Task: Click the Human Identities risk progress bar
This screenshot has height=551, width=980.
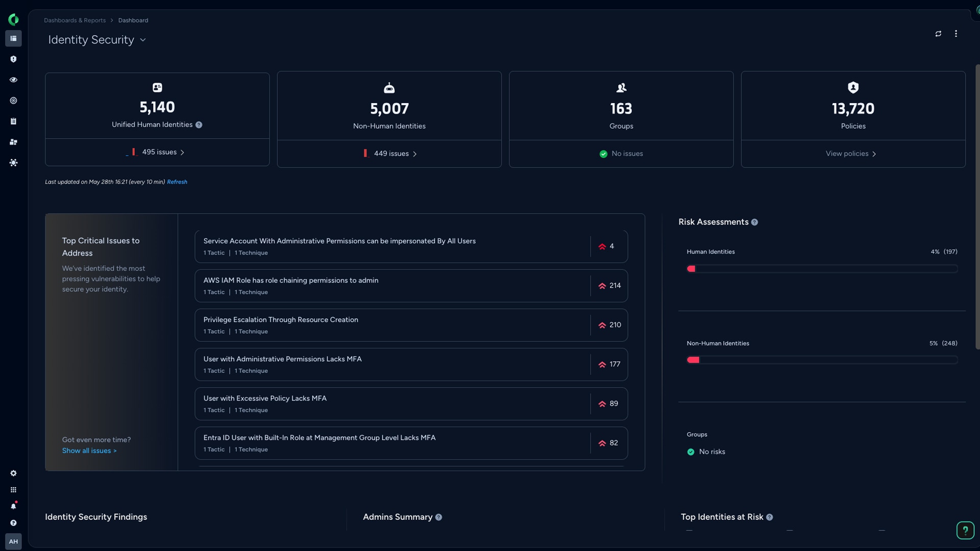Action: (822, 269)
